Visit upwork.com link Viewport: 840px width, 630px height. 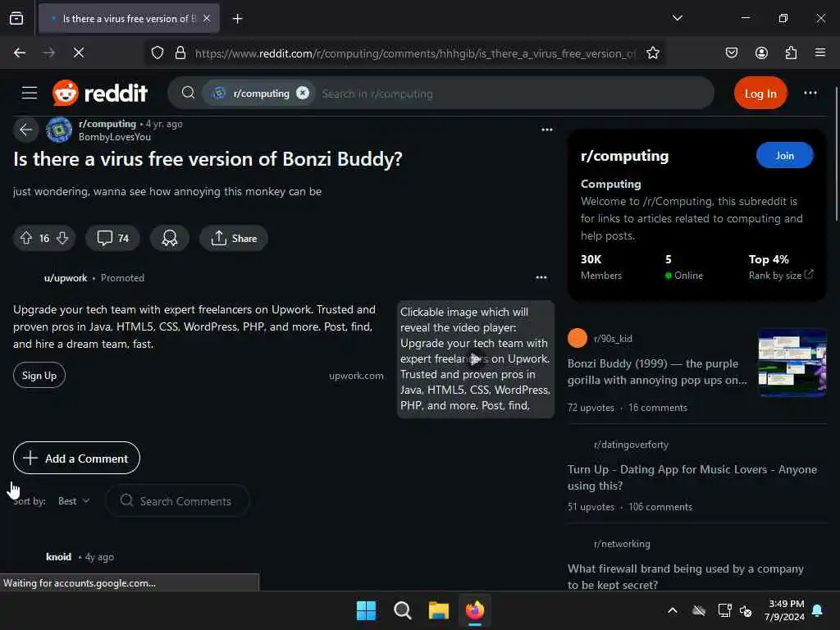356,376
